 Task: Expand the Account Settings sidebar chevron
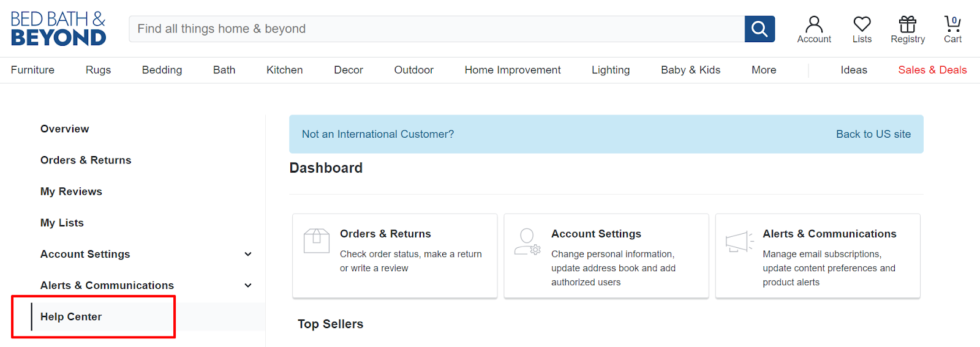(x=248, y=254)
